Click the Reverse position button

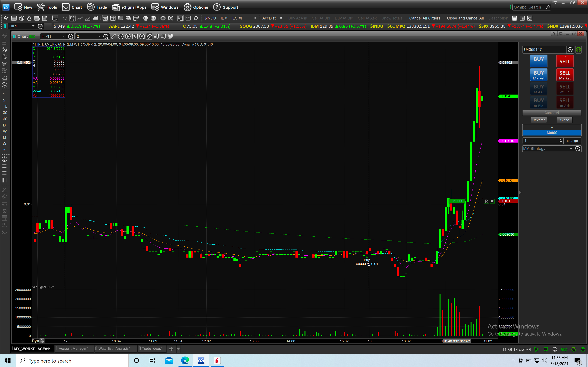pyautogui.click(x=539, y=120)
